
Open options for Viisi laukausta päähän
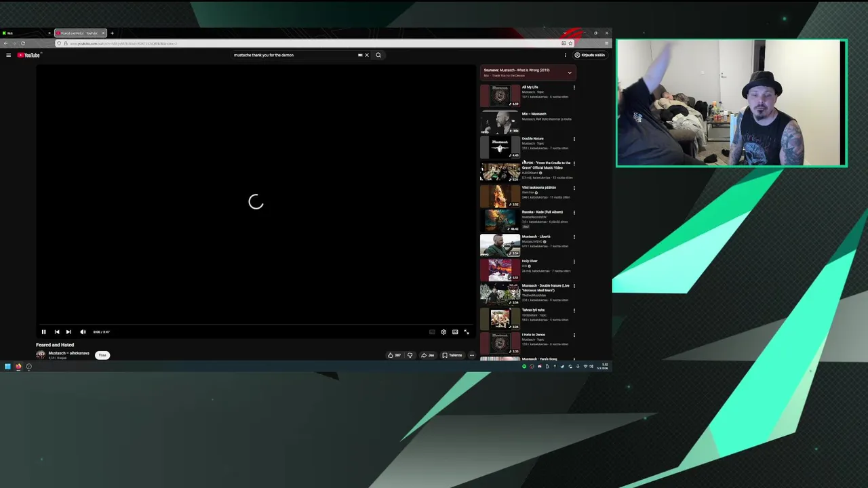[x=574, y=188]
